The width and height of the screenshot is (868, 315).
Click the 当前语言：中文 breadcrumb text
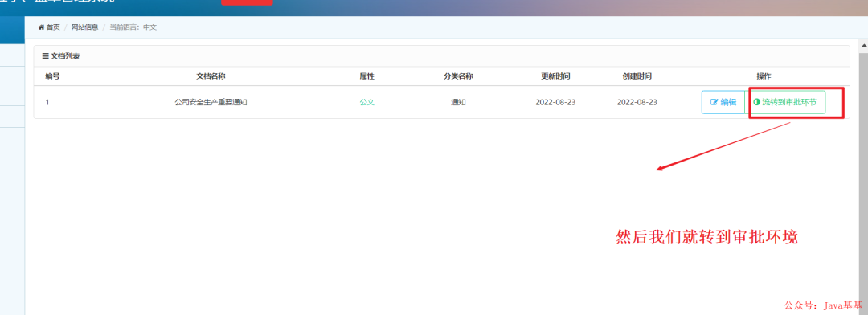coord(133,27)
